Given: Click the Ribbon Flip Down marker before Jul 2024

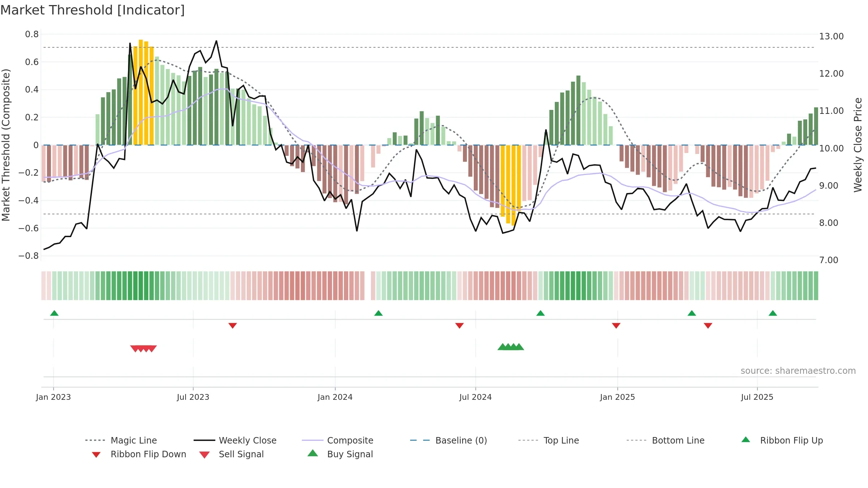Looking at the screenshot, I should click(x=459, y=326).
